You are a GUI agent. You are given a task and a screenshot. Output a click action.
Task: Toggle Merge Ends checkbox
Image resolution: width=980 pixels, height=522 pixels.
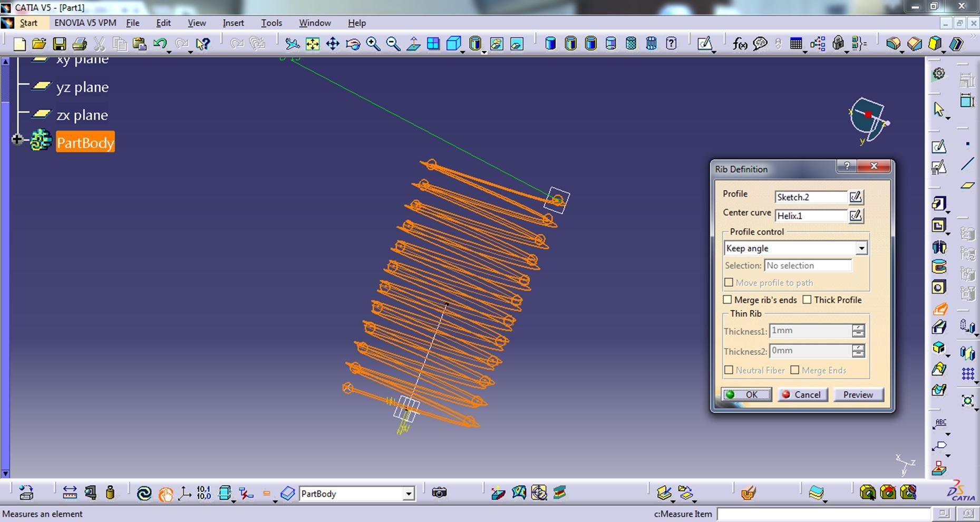(794, 370)
